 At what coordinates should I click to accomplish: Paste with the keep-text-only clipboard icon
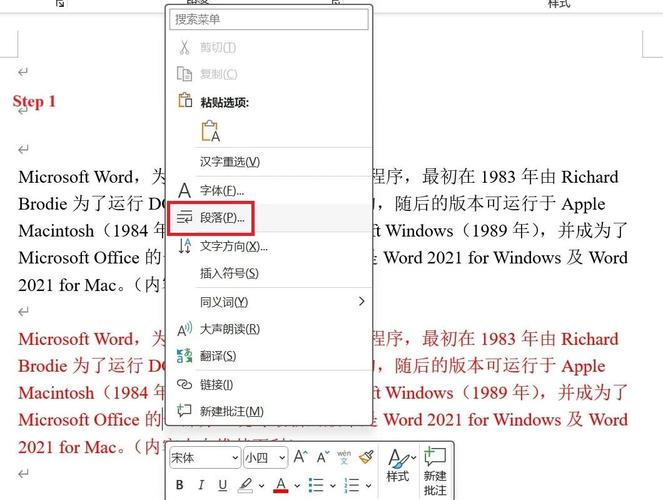tap(211, 131)
